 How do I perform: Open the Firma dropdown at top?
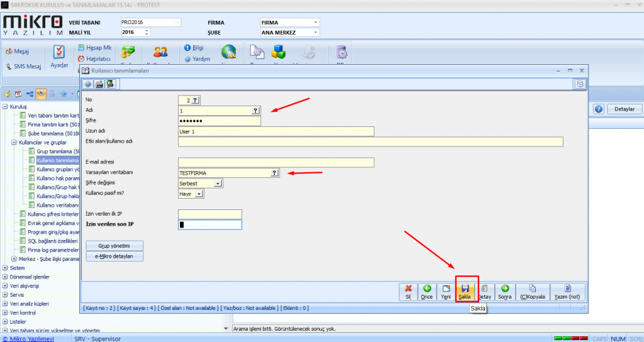[315, 23]
